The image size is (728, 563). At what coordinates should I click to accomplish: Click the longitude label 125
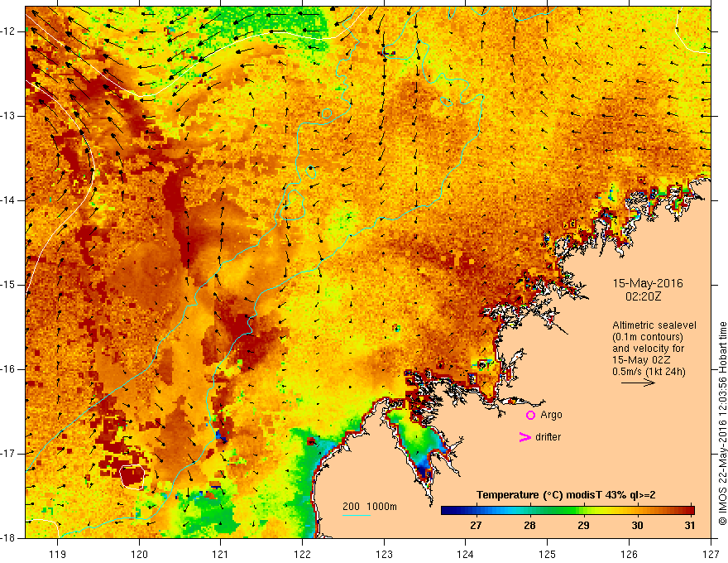click(548, 554)
